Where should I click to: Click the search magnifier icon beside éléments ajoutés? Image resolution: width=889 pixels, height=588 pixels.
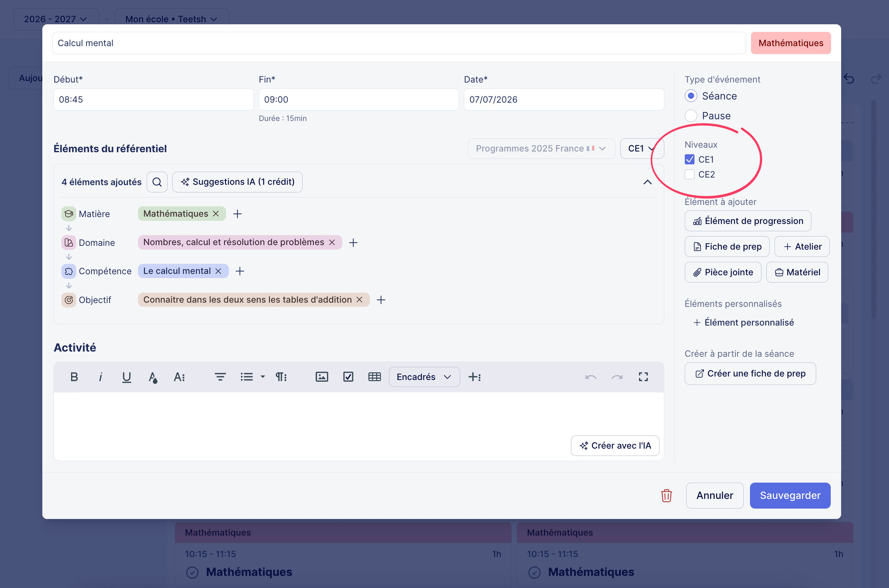coord(157,182)
